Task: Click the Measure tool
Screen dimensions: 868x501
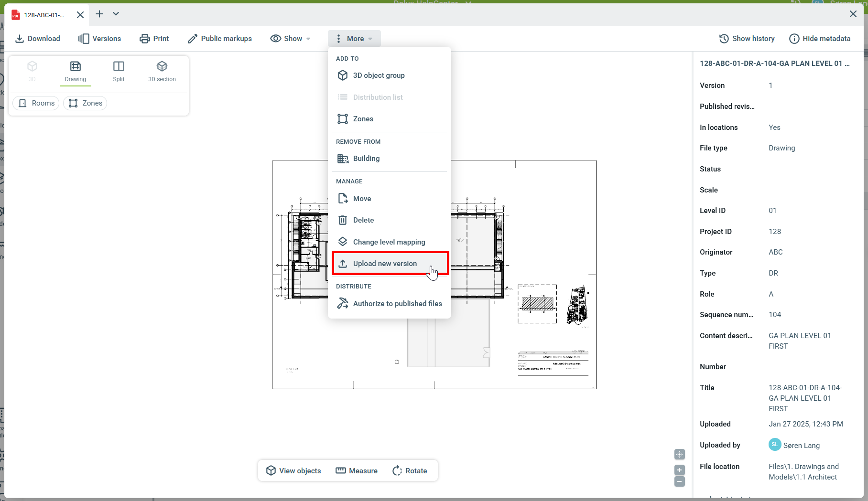Action: click(x=357, y=471)
